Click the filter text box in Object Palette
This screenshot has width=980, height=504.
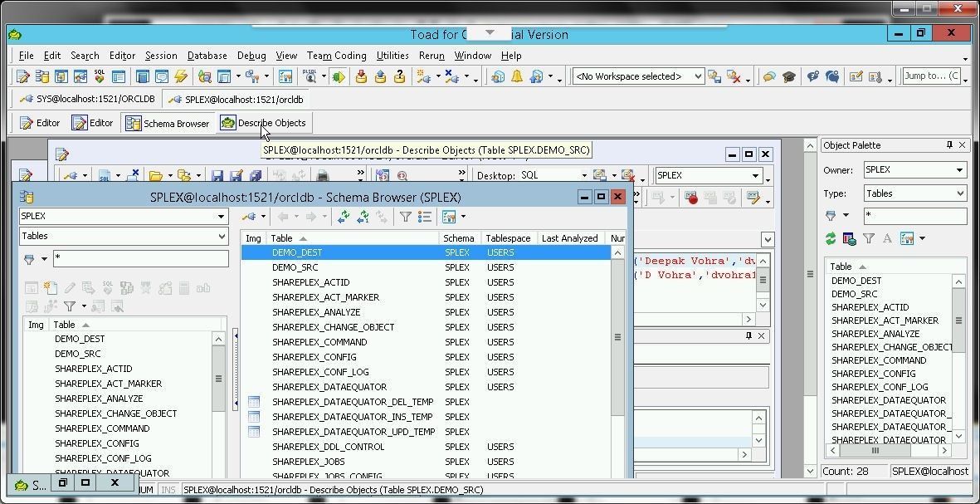[915, 217]
